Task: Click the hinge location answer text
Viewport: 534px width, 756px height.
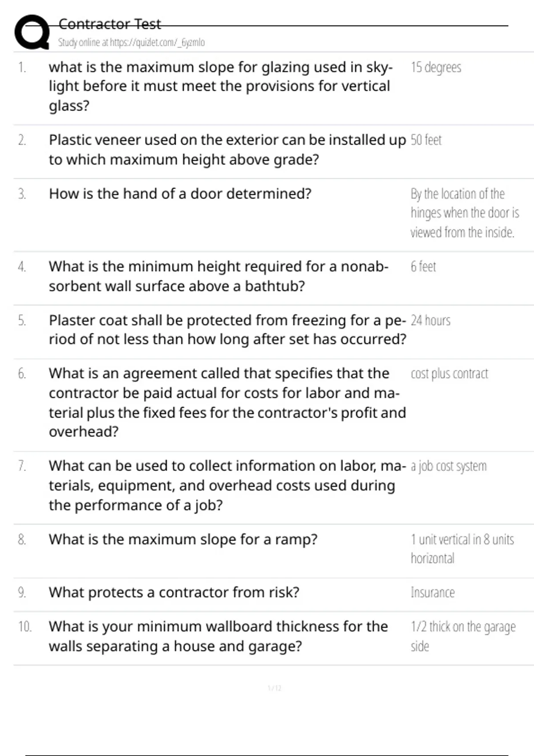Action: (464, 213)
